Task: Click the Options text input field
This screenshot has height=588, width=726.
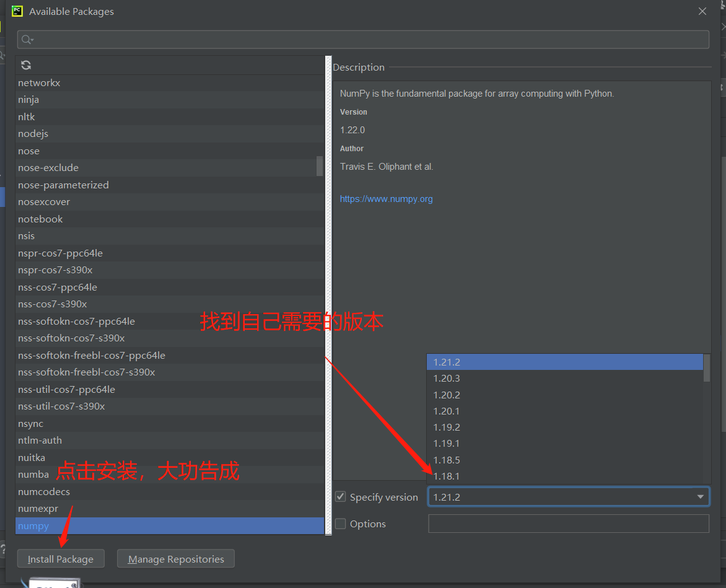Action: pyautogui.click(x=569, y=524)
